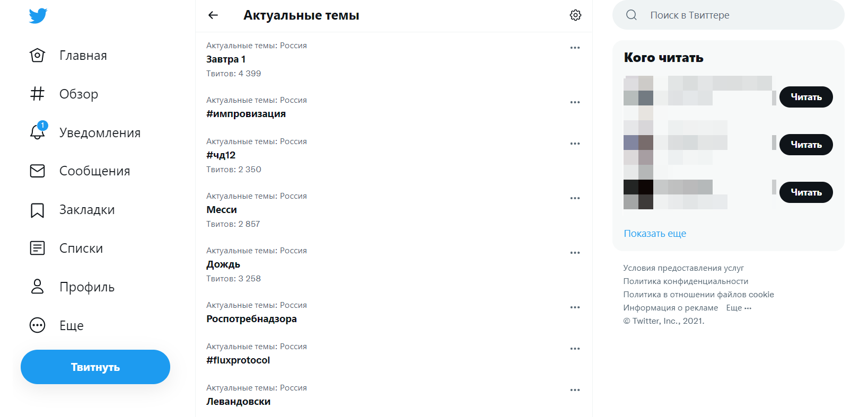868x417 pixels.
Task: Go back with the arrow icon
Action: pos(213,15)
